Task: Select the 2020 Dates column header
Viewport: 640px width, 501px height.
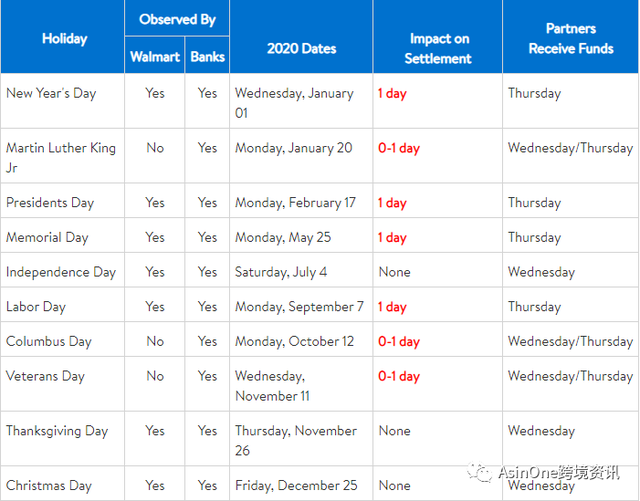Action: 301,48
